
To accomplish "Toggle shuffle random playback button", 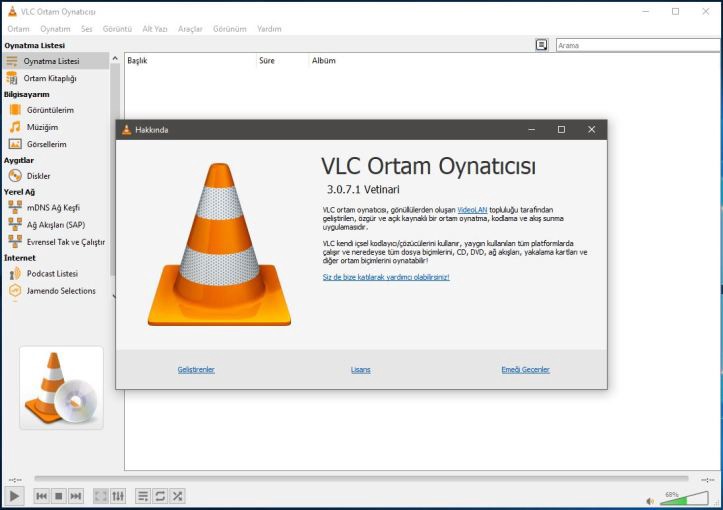I will pyautogui.click(x=178, y=496).
